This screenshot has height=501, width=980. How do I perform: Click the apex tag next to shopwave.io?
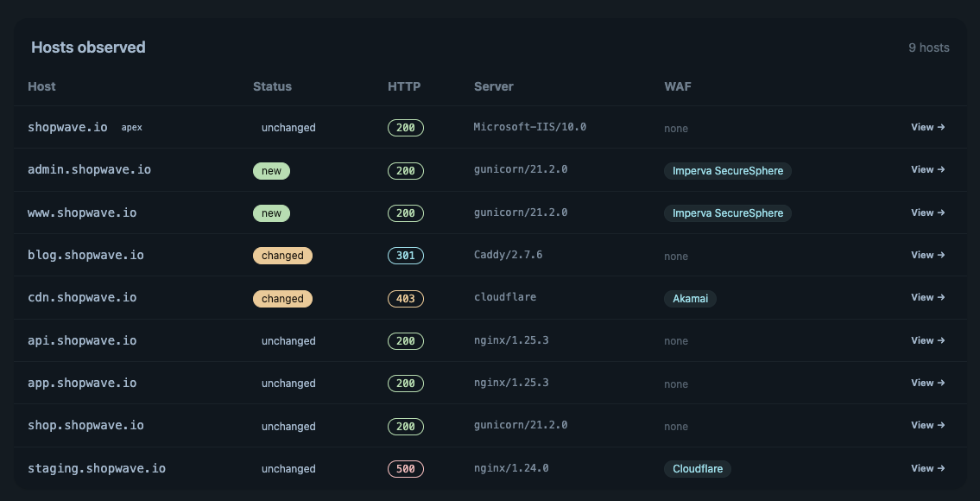[132, 128]
